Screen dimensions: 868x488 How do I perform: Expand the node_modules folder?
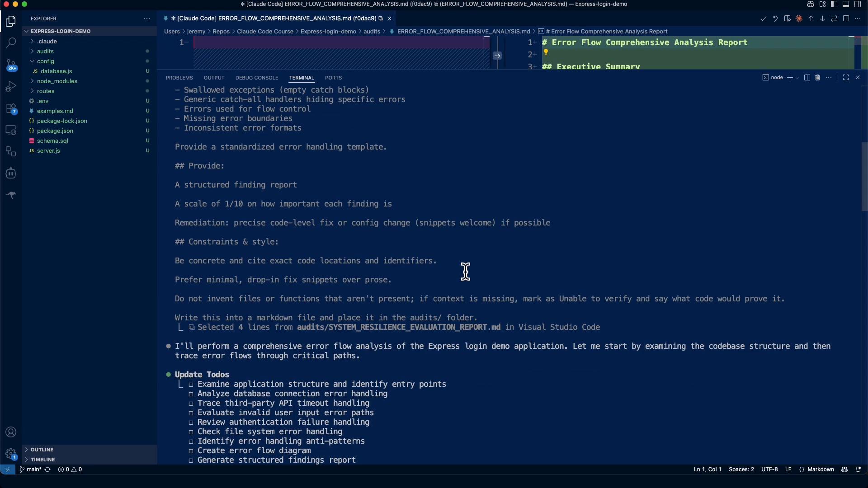pos(89,81)
